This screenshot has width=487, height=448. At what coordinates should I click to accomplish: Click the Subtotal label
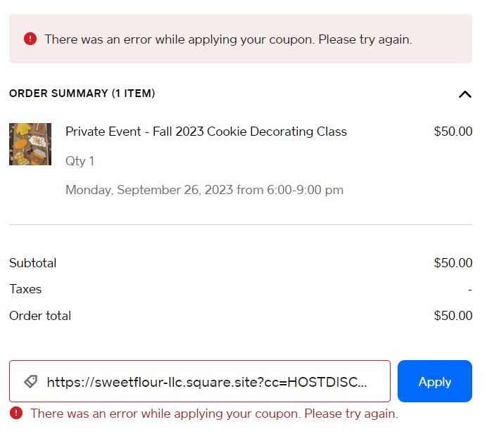click(32, 263)
